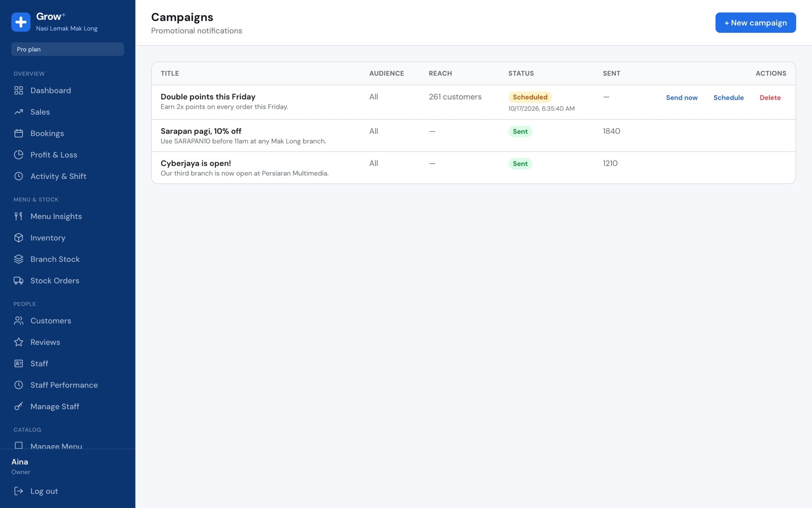Open Dashboard via its grid icon
This screenshot has width=812, height=508.
[19, 90]
